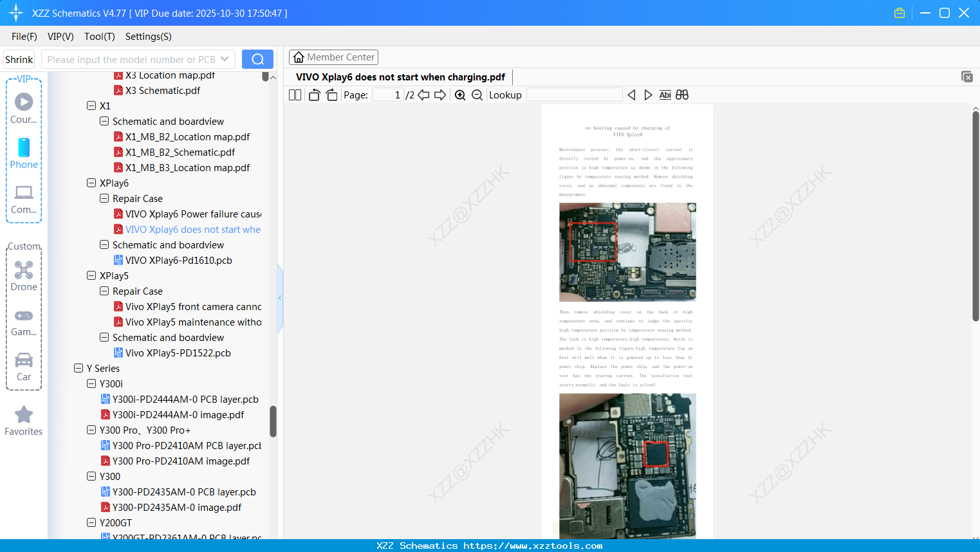
Task: Open the Settings(S) menu
Action: pyautogui.click(x=149, y=37)
